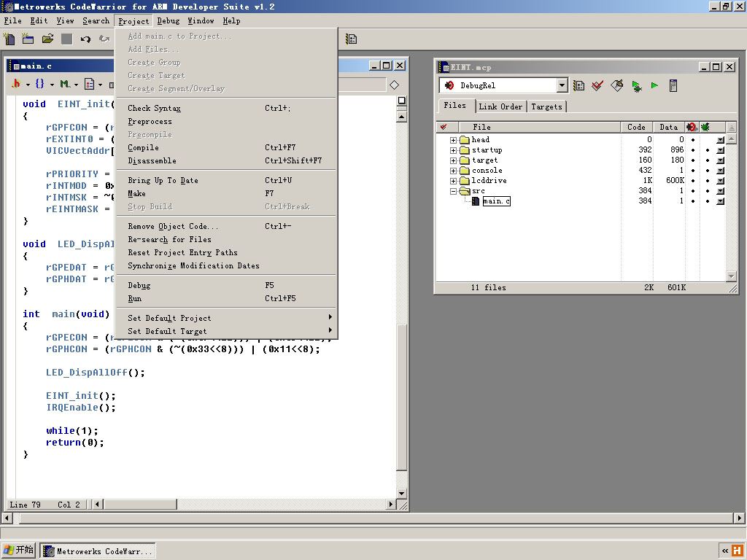Image resolution: width=747 pixels, height=560 pixels.
Task: Click the Make icon in project window
Action: point(617,86)
